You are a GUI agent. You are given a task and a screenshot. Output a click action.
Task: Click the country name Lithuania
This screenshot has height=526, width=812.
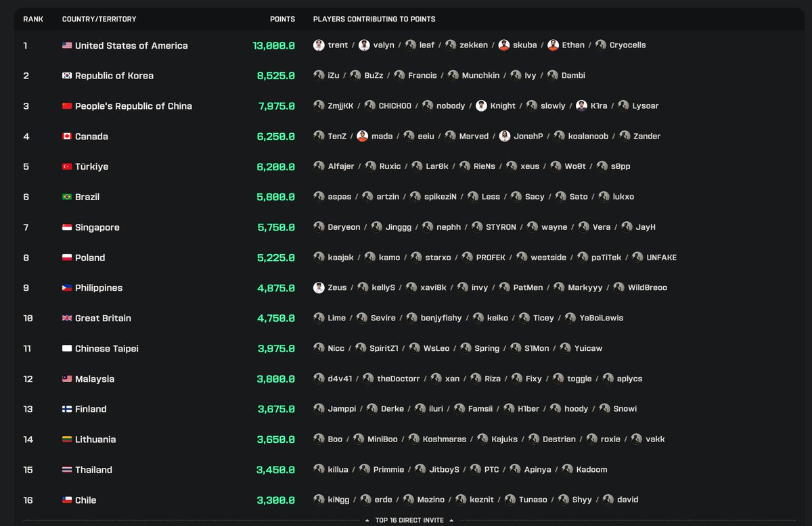[x=95, y=439]
